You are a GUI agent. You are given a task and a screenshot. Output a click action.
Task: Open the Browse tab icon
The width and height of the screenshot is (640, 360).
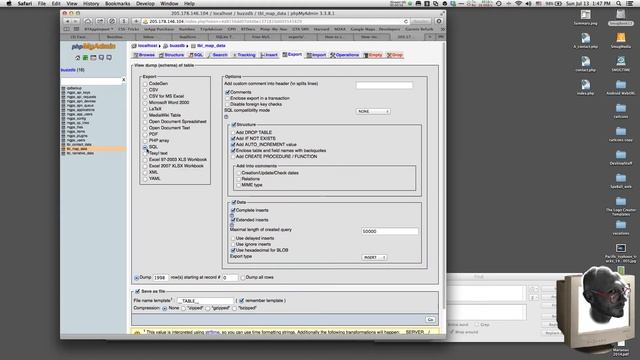click(136, 55)
